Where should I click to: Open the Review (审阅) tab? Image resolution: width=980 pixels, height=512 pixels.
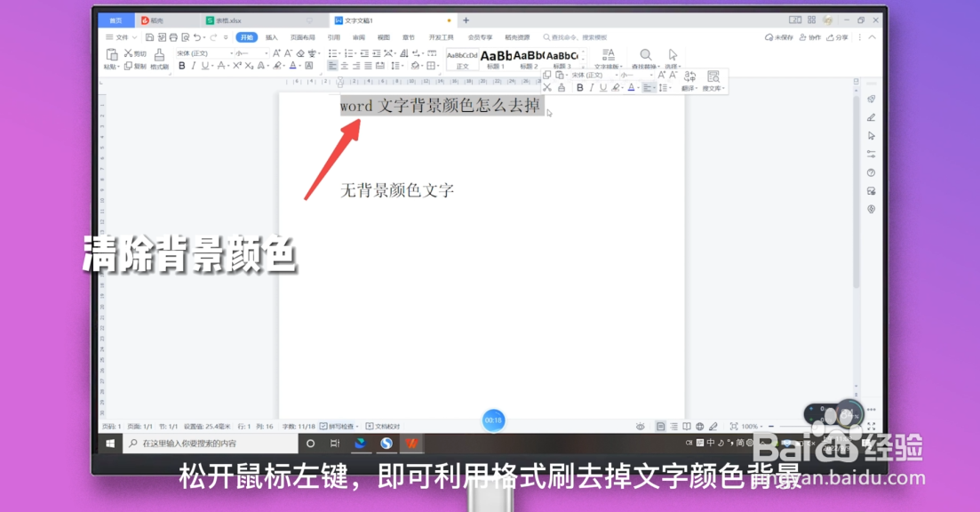(359, 37)
